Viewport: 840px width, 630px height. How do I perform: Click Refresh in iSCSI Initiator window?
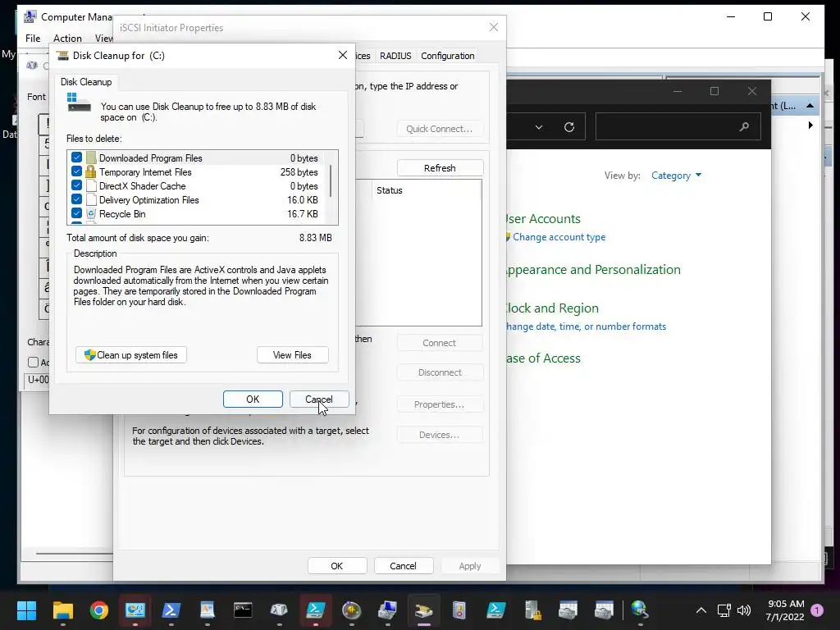coord(440,167)
